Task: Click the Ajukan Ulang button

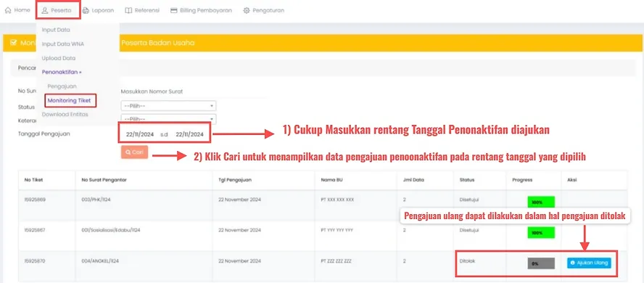Action: point(589,263)
